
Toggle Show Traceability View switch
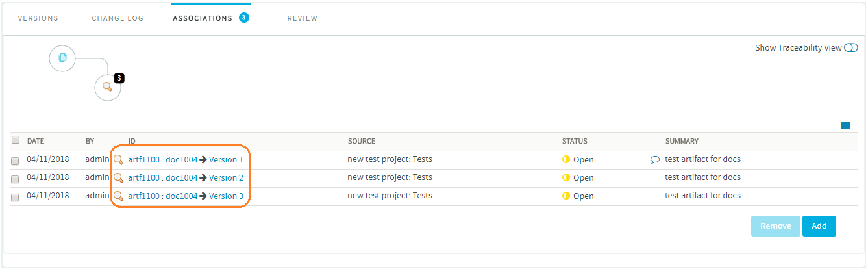851,47
